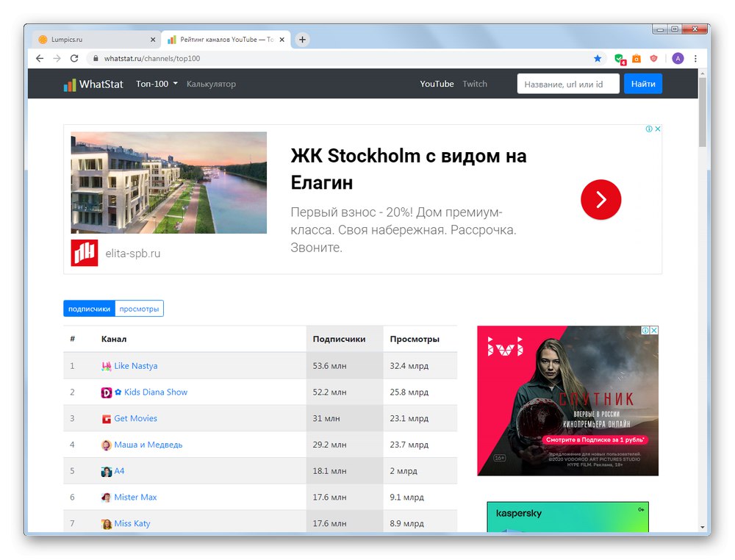Click elita-spb.ru red logo icon
735x560 pixels.
tap(85, 253)
